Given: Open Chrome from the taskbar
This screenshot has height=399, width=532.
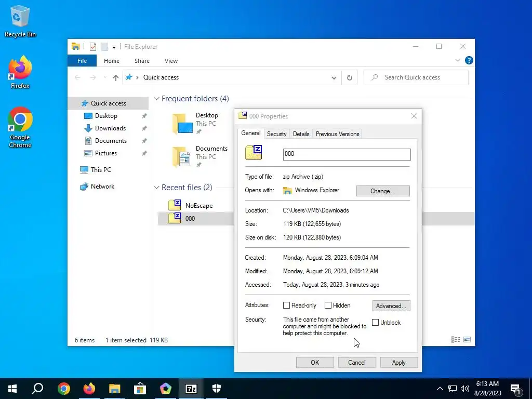Looking at the screenshot, I should (x=64, y=389).
